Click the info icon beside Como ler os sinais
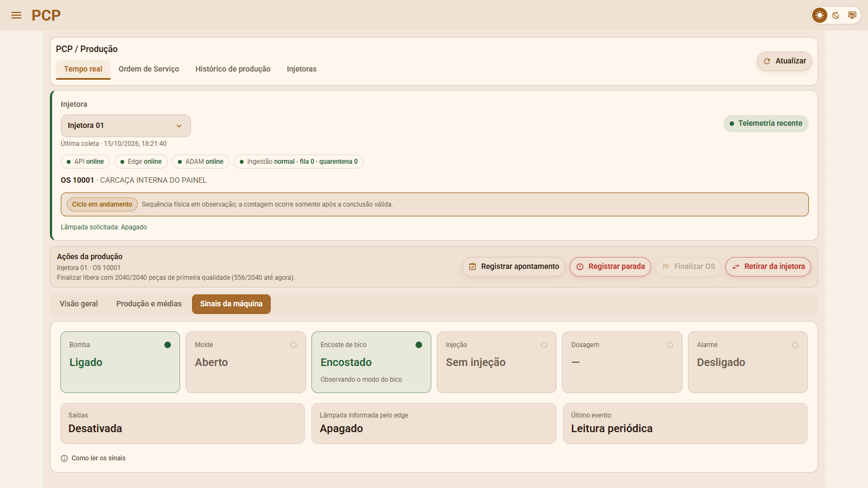868x488 pixels. click(65, 458)
